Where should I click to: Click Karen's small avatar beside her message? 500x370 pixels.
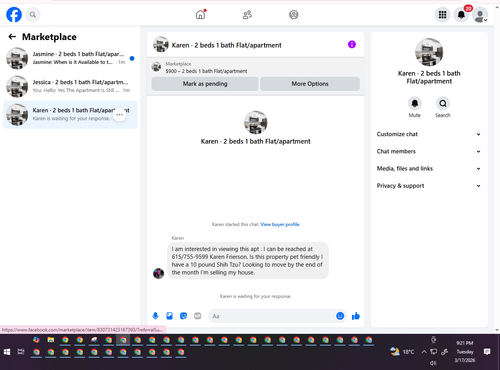[158, 273]
